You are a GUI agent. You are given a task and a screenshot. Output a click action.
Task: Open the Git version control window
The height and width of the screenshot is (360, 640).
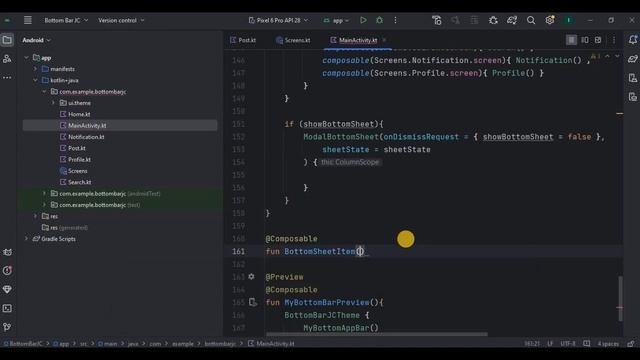[7, 327]
